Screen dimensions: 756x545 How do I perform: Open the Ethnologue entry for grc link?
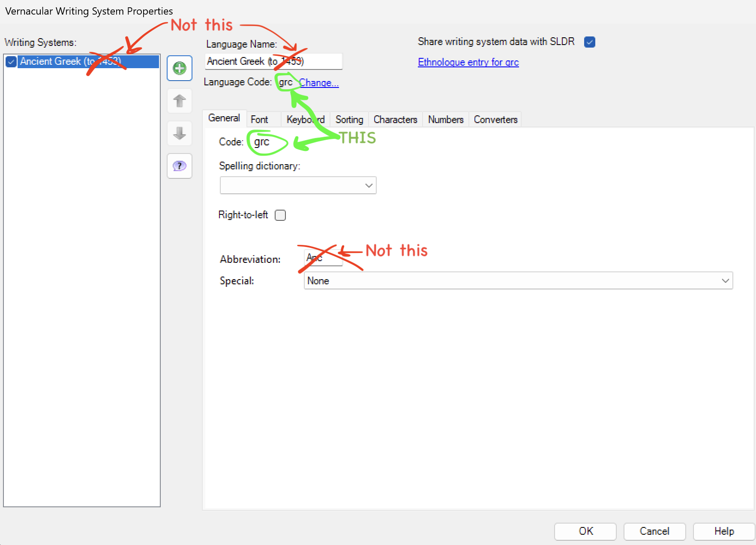pos(468,62)
